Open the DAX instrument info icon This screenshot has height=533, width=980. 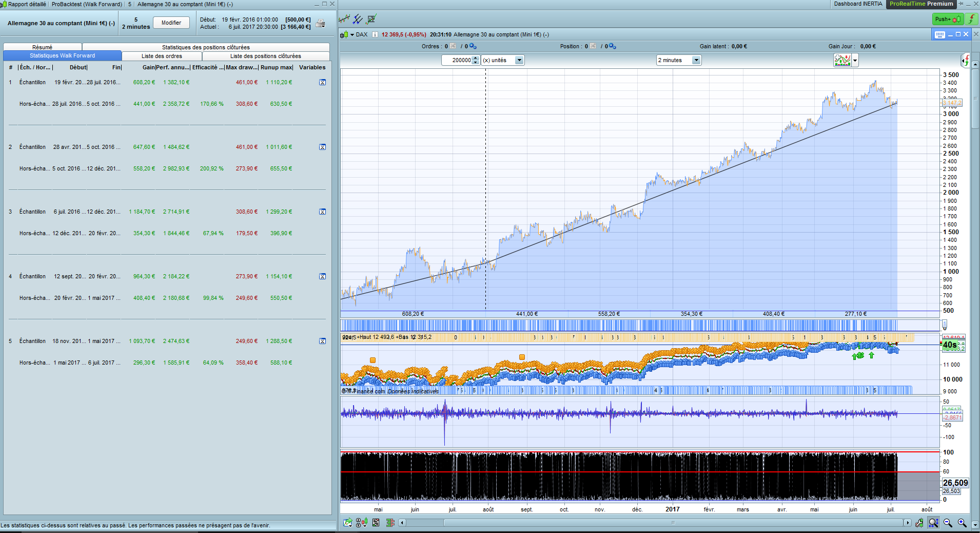click(x=375, y=35)
